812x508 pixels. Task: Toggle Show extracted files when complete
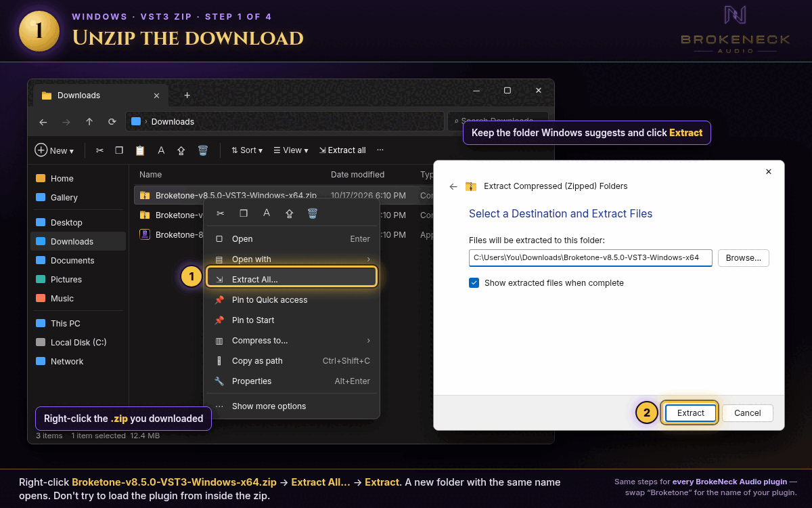click(474, 282)
